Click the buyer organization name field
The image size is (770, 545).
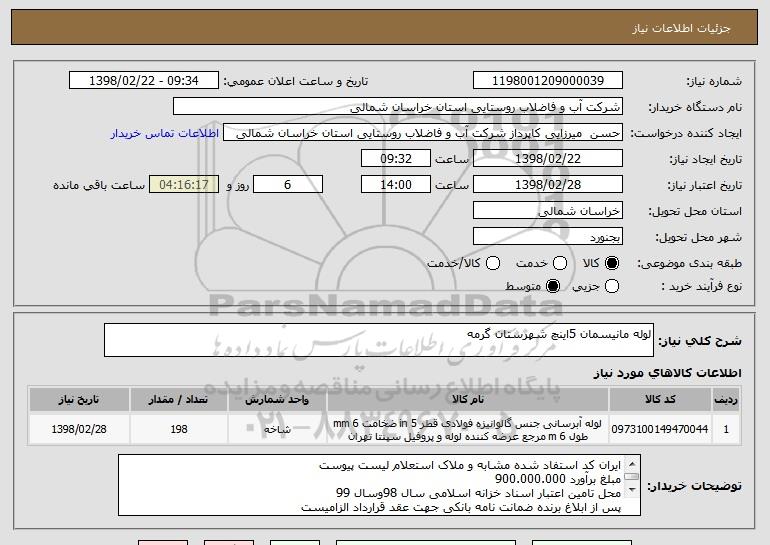coord(398,107)
